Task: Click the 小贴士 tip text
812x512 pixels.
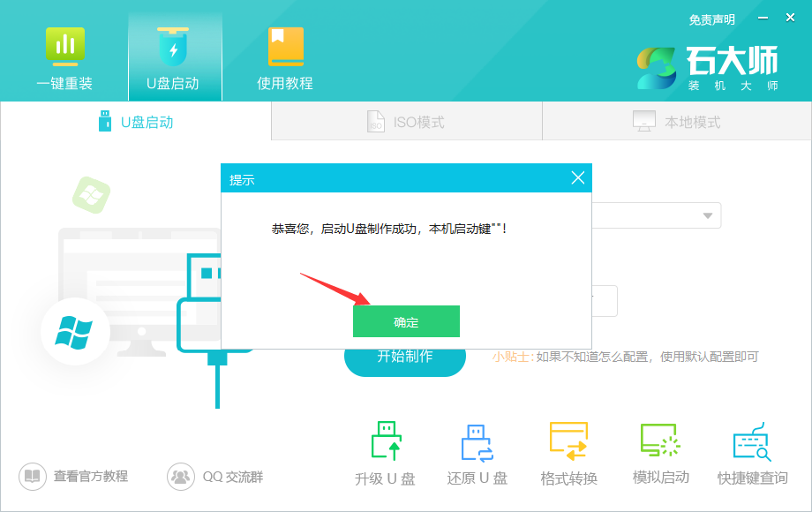Action: pyautogui.click(x=514, y=355)
